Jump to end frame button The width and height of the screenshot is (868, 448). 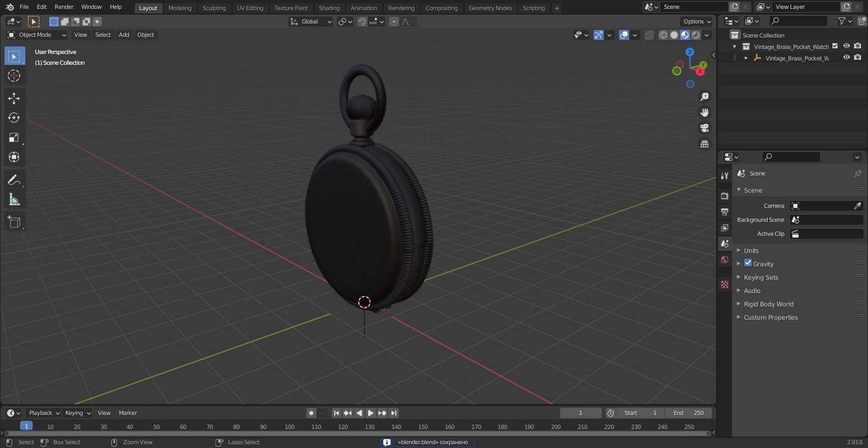393,413
